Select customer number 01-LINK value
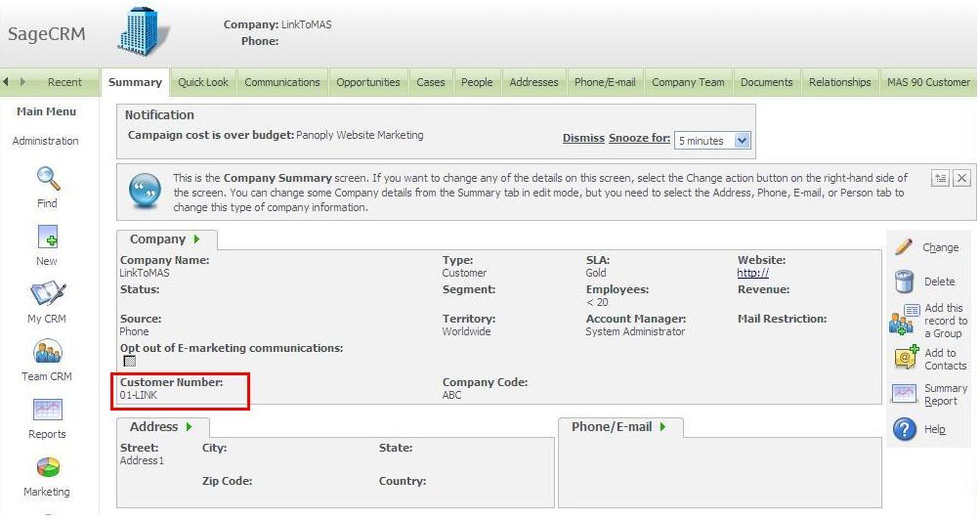This screenshot has width=980, height=521. click(x=139, y=395)
